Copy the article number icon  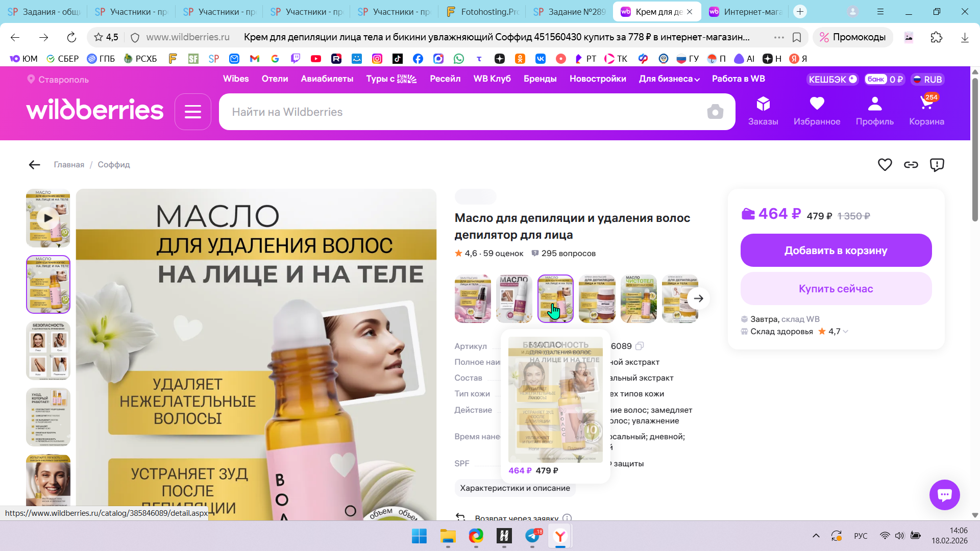pos(640,346)
